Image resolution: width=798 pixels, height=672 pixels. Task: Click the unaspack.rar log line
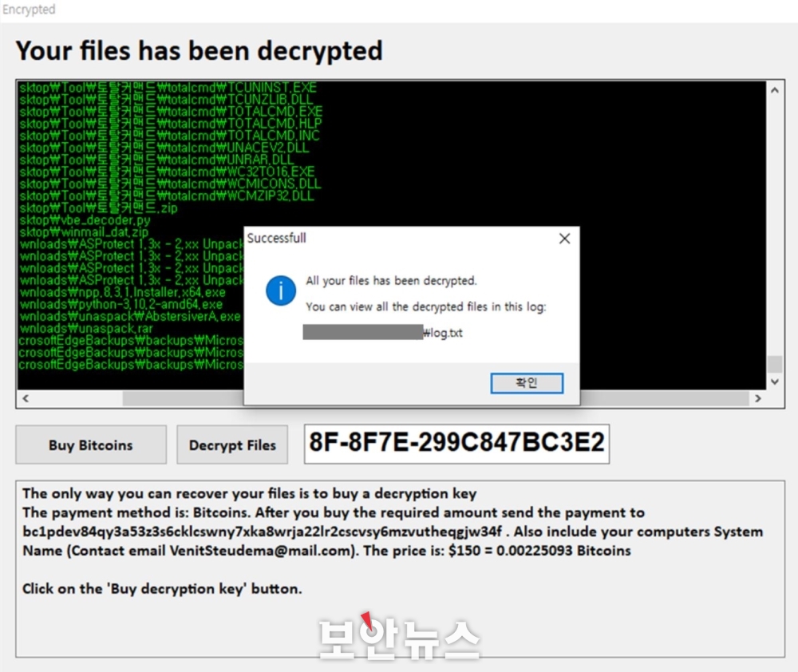click(86, 328)
